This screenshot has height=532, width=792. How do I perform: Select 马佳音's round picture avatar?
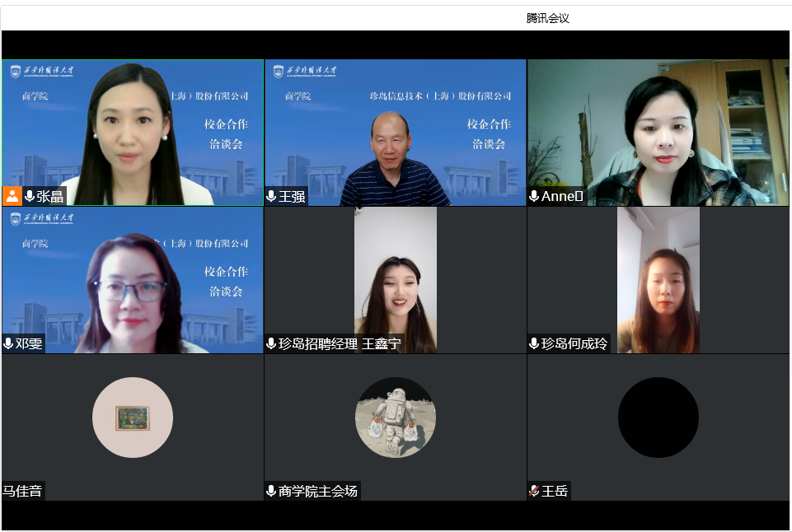tap(133, 418)
